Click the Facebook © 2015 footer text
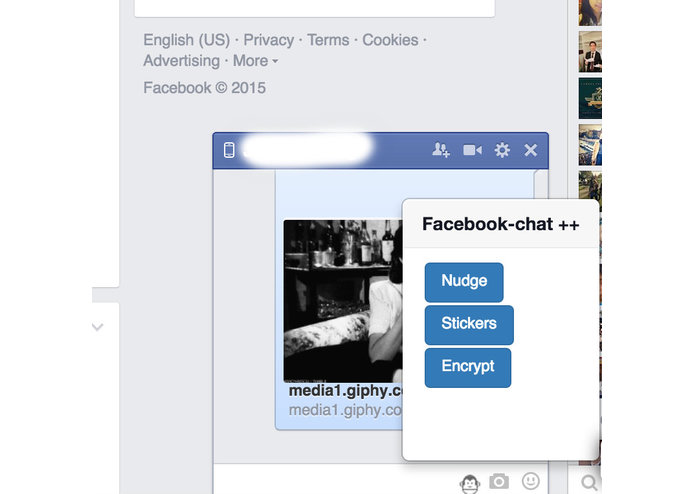Screen dimensions: 695x494 pyautogui.click(x=204, y=88)
